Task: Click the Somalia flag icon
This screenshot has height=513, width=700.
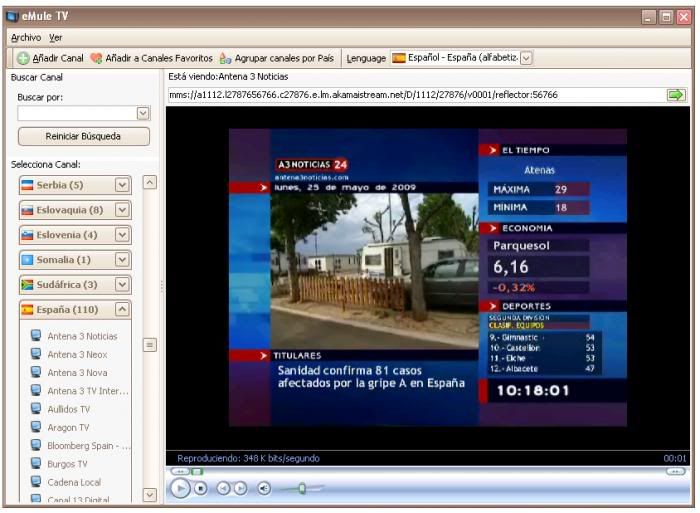Action: click(27, 260)
